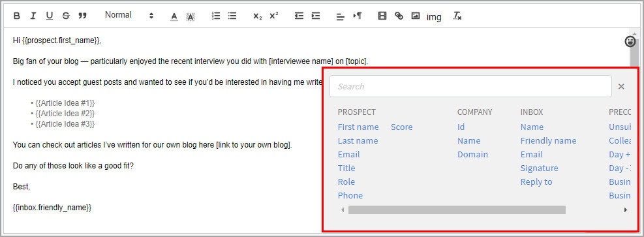Insert the prospect Phone variable
This screenshot has height=237, width=644.
tap(350, 195)
